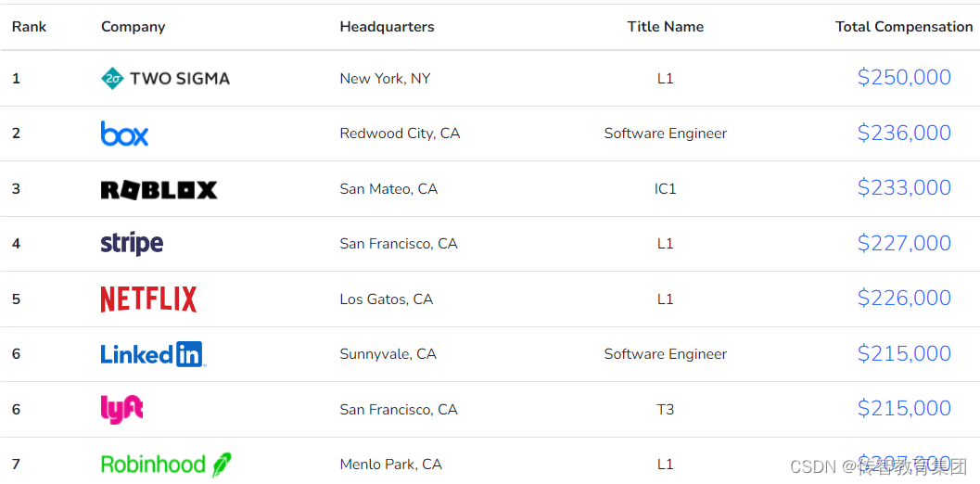
Task: Click the $233,000 compensation value
Action: [904, 187]
